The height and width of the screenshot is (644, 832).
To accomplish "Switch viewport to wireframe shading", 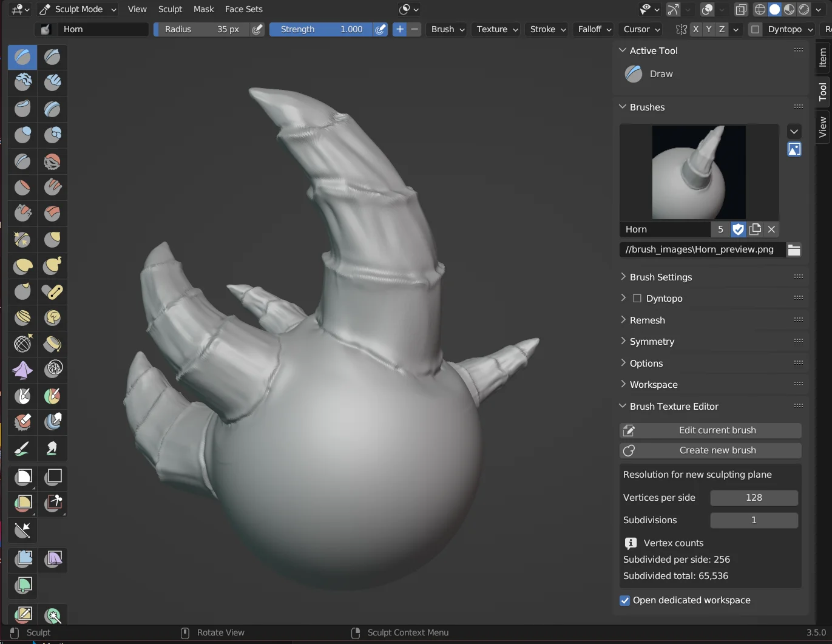I will click(760, 10).
